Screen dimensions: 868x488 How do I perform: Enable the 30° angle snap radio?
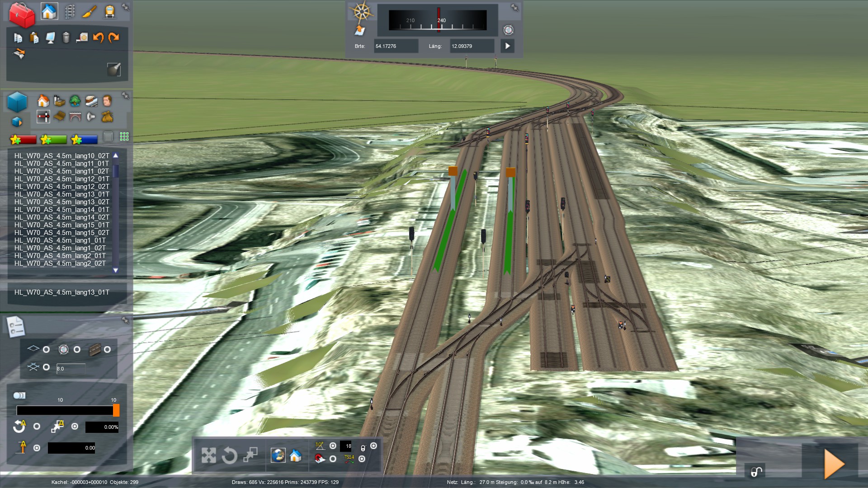(333, 446)
